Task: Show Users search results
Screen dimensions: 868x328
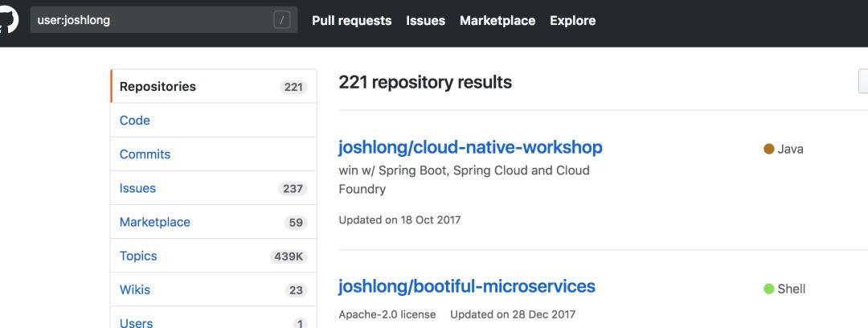Action: tap(136, 322)
